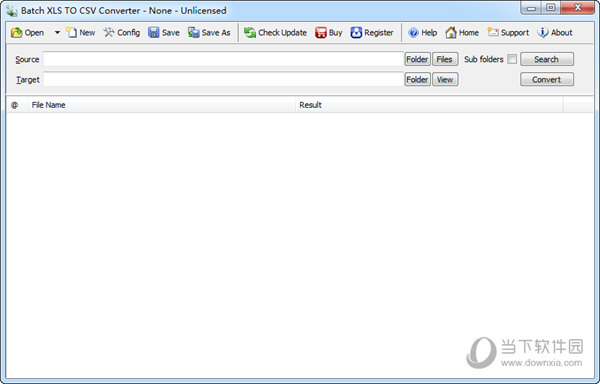The image size is (600, 384).
Task: Click into the Source path field
Action: click(x=223, y=59)
